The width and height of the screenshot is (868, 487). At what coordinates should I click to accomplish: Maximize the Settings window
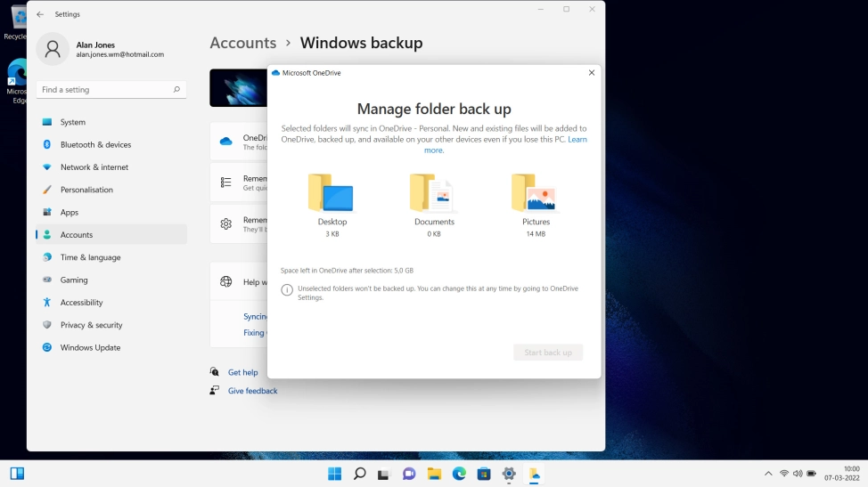pyautogui.click(x=566, y=10)
